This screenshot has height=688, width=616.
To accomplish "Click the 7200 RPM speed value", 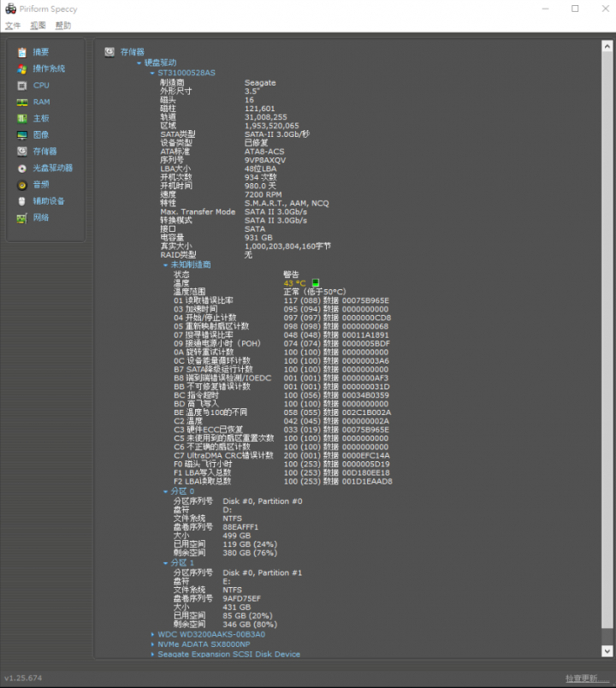I will pos(264,195).
